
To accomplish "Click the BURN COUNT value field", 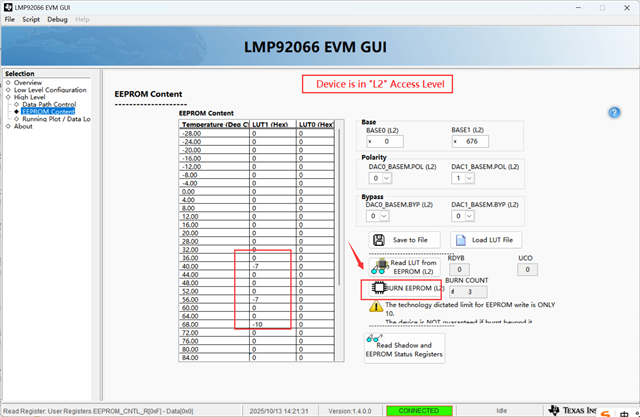I will [468, 292].
